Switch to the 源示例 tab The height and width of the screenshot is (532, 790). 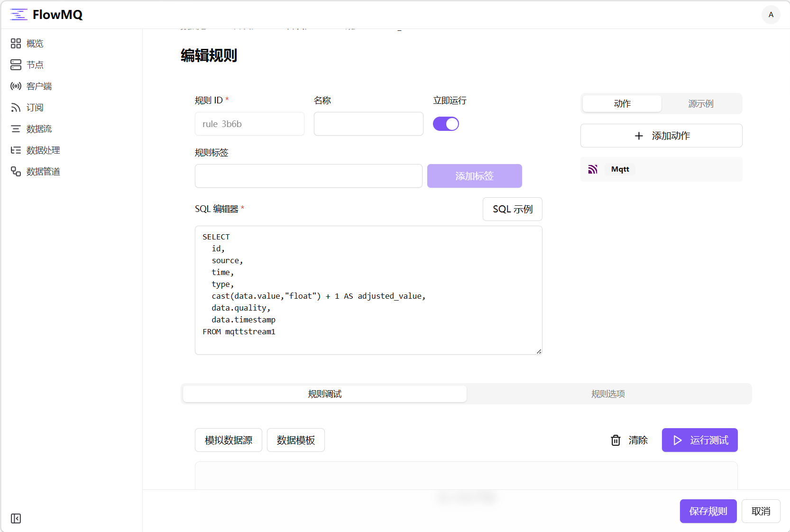[x=700, y=104]
